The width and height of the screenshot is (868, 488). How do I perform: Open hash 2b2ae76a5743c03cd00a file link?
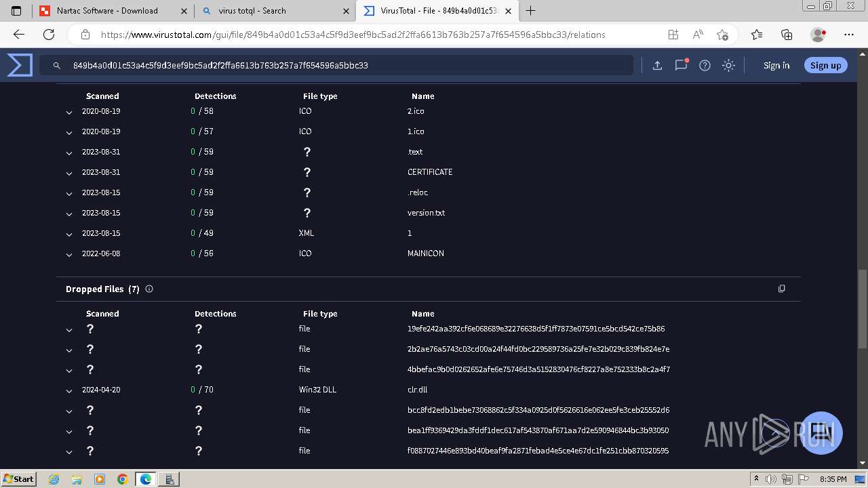tap(538, 349)
